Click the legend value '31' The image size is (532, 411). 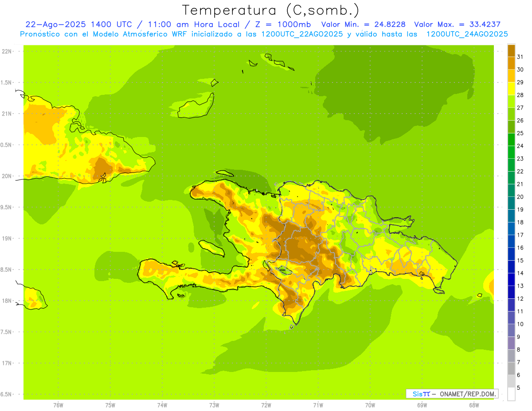point(520,57)
